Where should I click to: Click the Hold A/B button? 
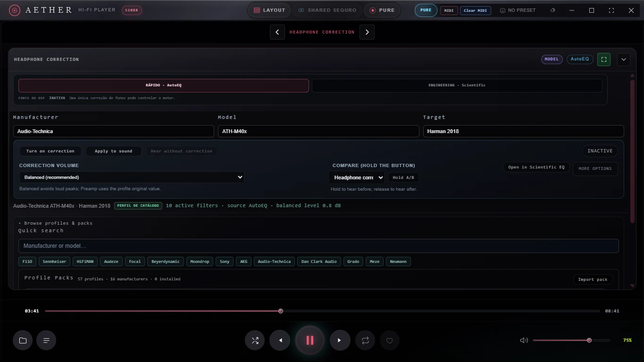coord(403,177)
